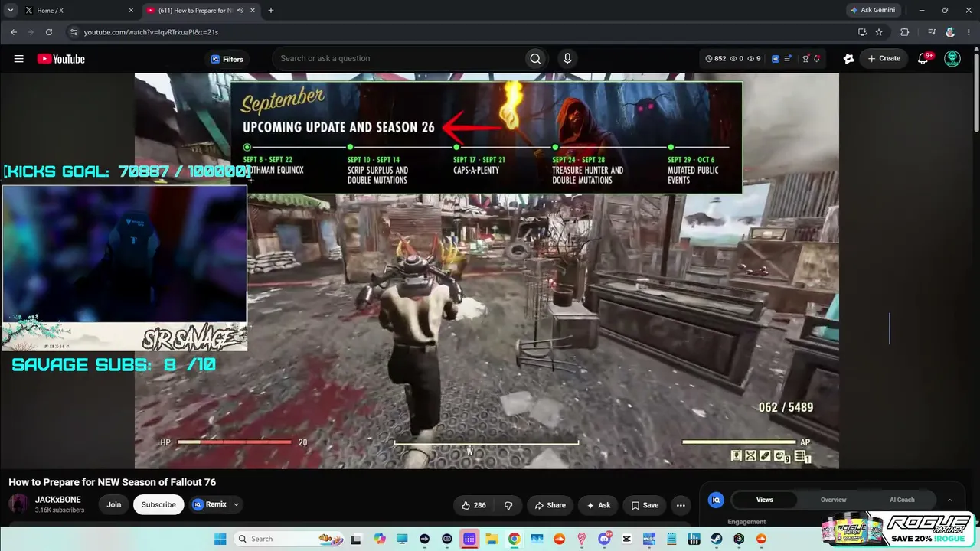Viewport: 980px width, 551px height.
Task: Open the vidIQ alerts bell icon
Action: coord(817,59)
